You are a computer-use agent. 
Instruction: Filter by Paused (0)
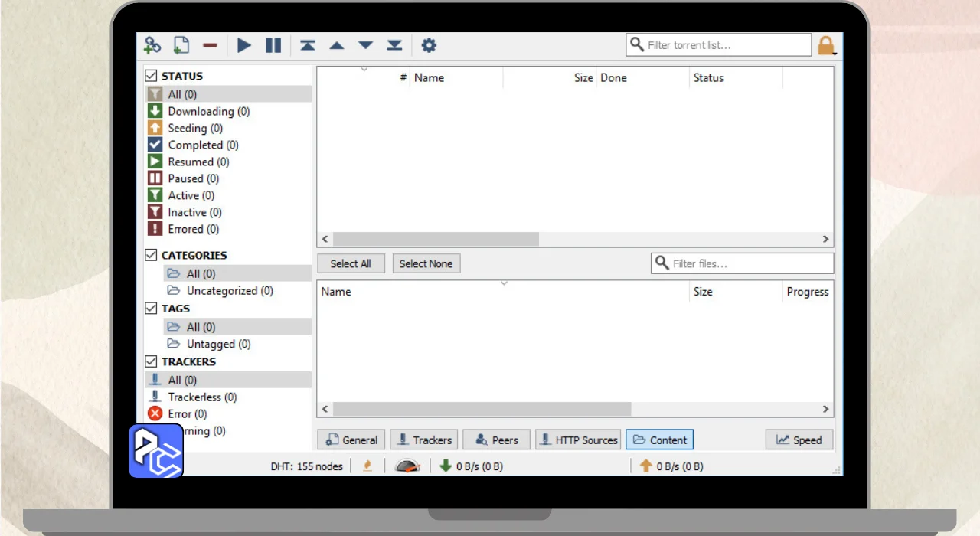(228, 178)
